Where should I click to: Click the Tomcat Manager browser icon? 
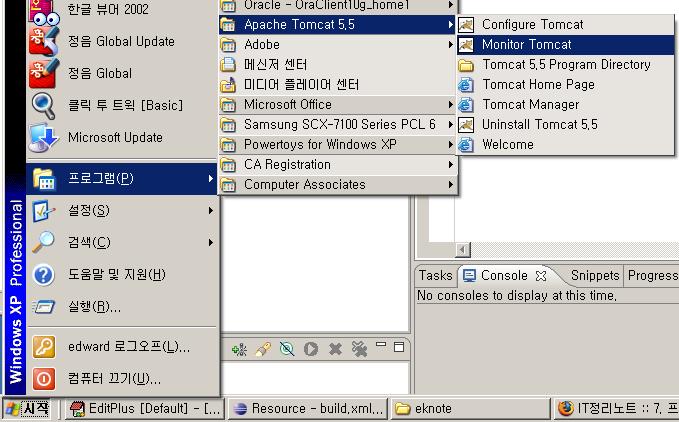click(x=466, y=104)
